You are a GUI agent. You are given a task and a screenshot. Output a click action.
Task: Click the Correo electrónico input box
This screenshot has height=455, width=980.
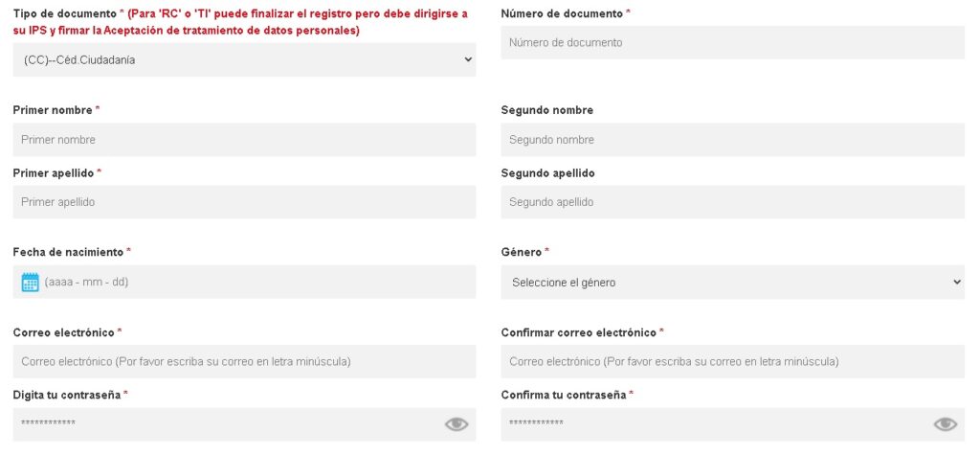click(244, 362)
